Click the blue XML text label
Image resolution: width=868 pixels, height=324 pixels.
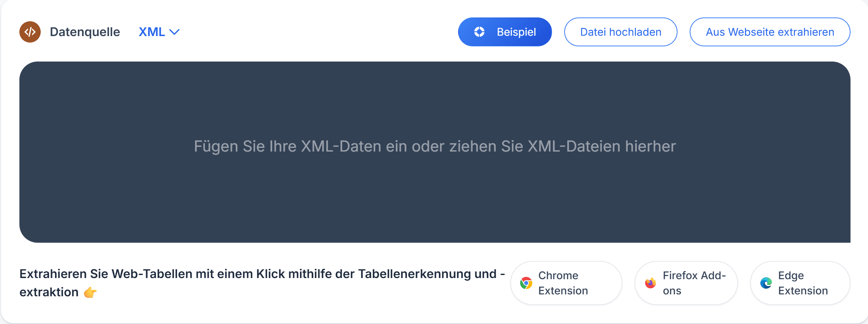[x=152, y=32]
